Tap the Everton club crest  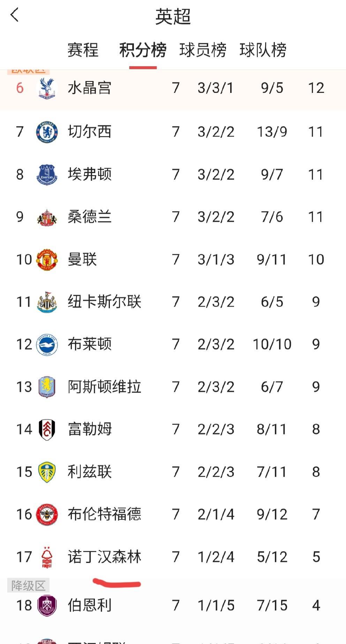[47, 175]
